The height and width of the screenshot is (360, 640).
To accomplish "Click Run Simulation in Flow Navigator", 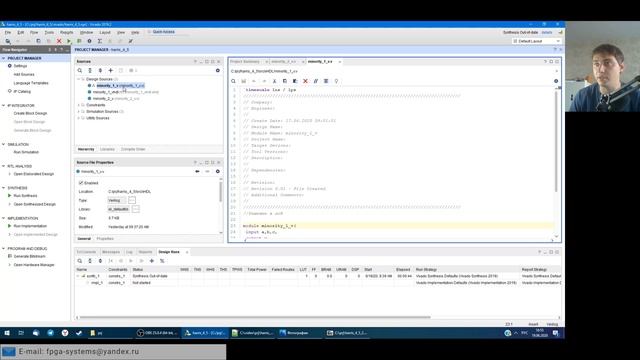I will (x=26, y=152).
